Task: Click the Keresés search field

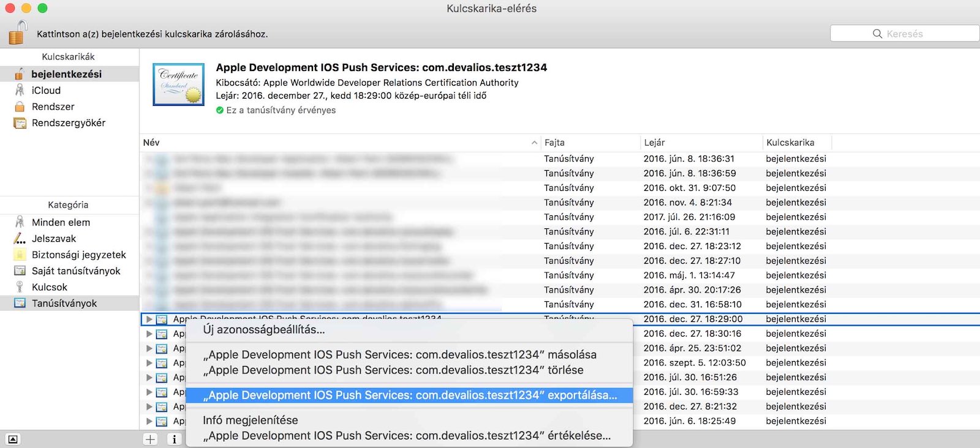Action: (x=904, y=34)
